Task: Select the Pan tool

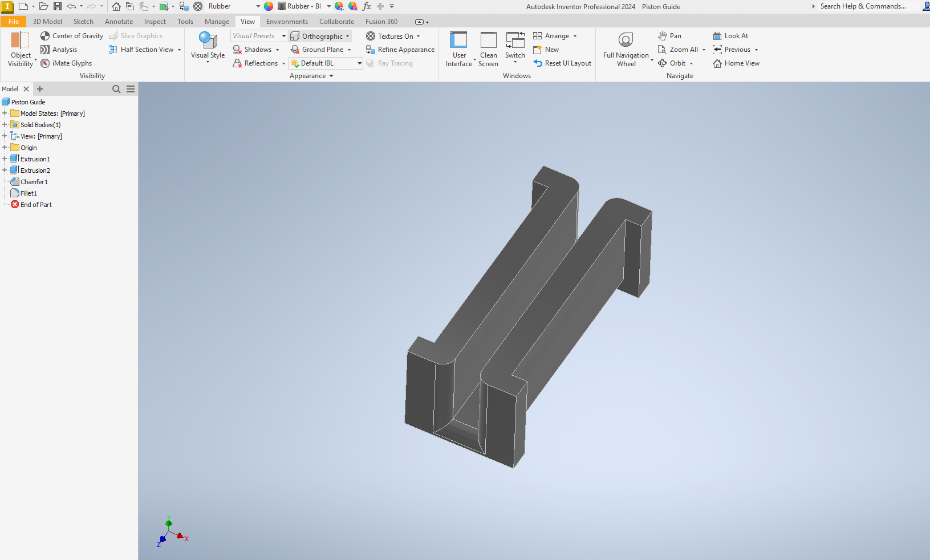Action: point(669,36)
